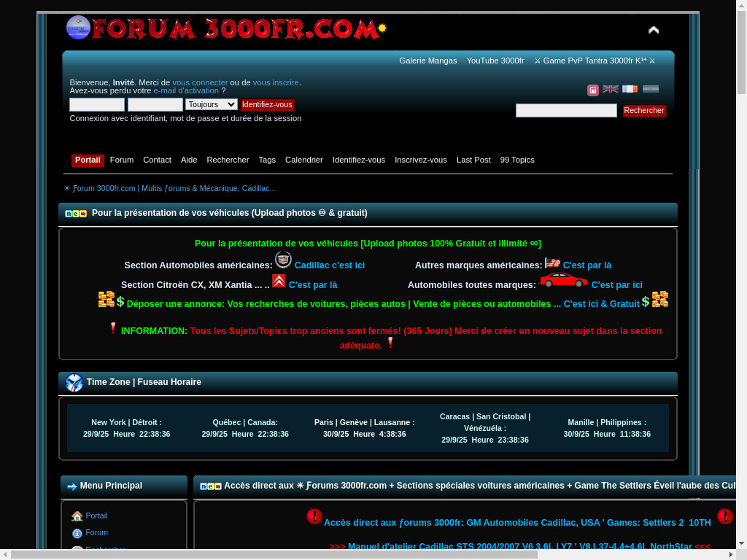
Task: Click the 'Time Zone | Fuseau Horaire' header
Action: pyautogui.click(x=144, y=382)
